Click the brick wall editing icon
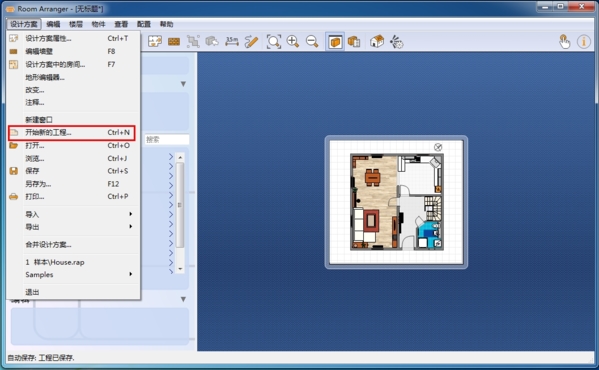Screen dimensions: 599x370 [174, 41]
